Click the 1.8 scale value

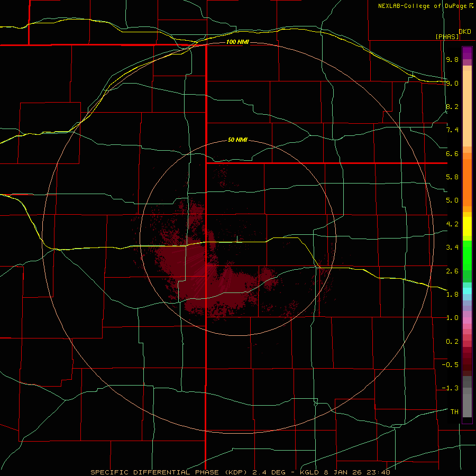(x=452, y=295)
